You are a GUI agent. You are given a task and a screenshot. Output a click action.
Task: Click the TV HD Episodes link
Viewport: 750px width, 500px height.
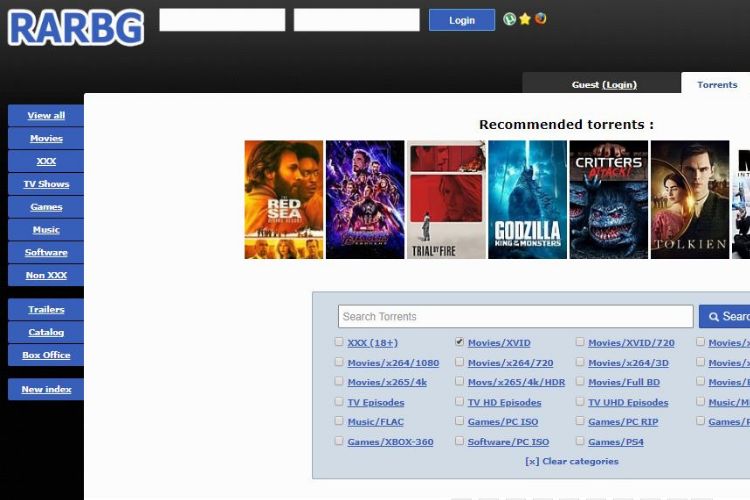click(505, 402)
